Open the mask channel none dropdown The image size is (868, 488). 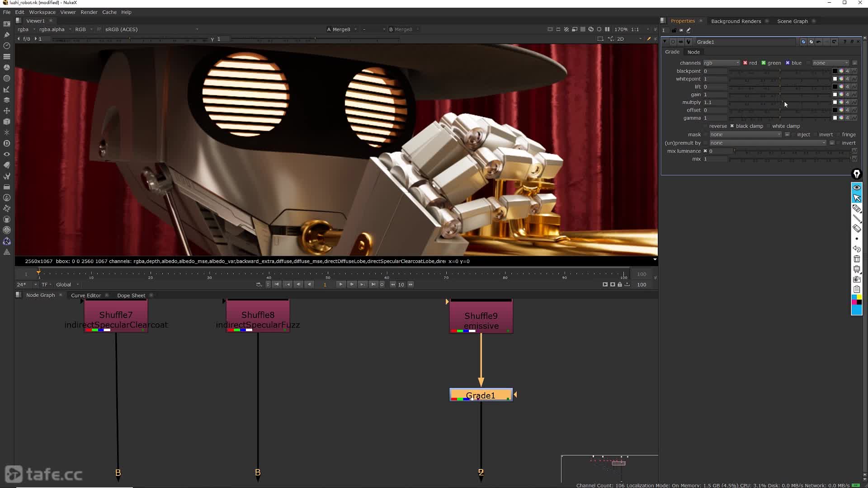coord(745,135)
